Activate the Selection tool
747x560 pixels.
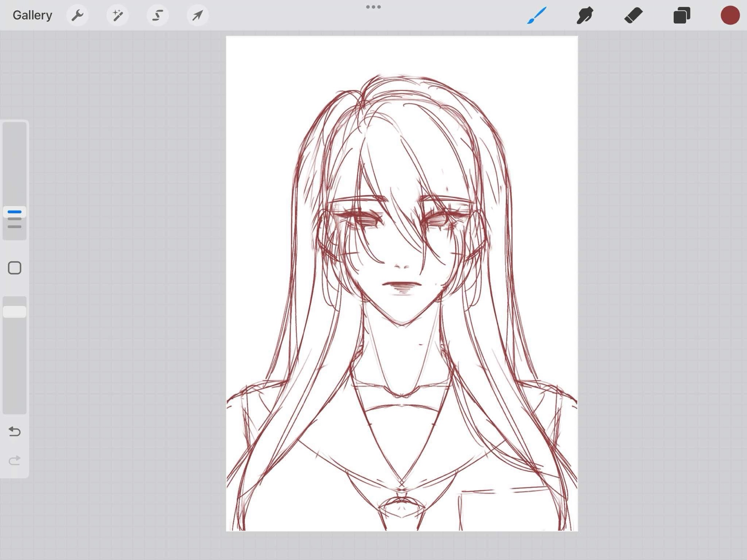point(158,15)
